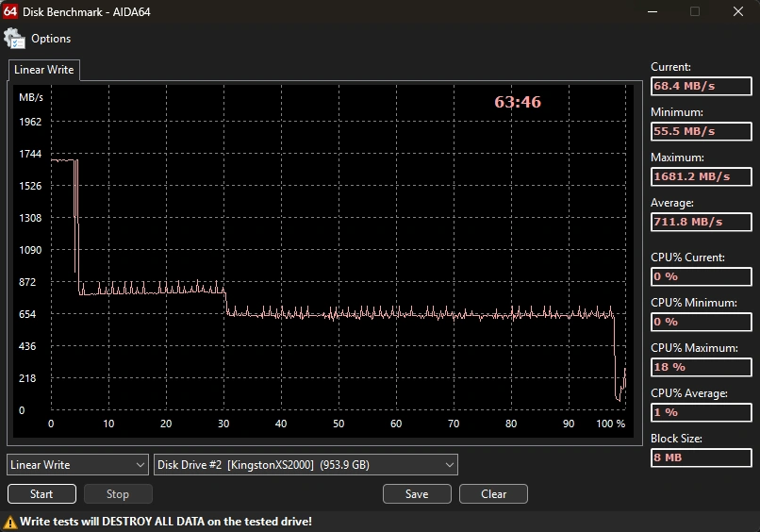Screen dimensions: 760x532
Task: Click the 1962 y-axis value
Action: (30, 122)
